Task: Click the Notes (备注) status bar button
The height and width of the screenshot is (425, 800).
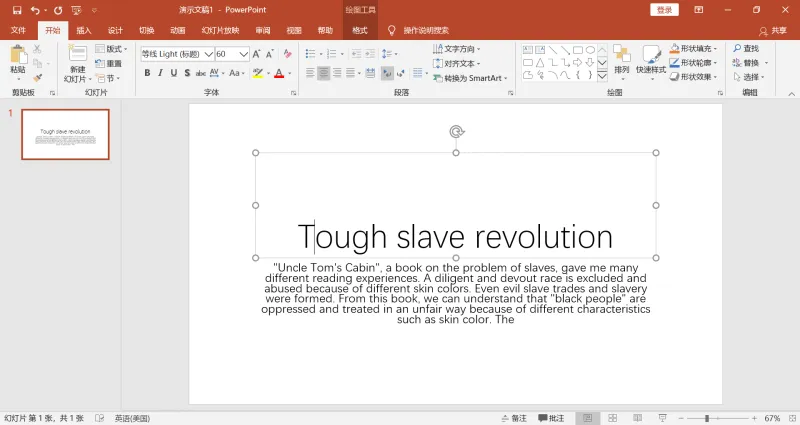Action: (x=514, y=418)
